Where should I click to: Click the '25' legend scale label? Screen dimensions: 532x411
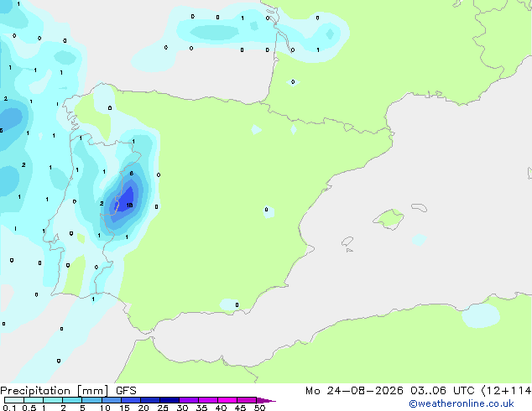click(163, 408)
